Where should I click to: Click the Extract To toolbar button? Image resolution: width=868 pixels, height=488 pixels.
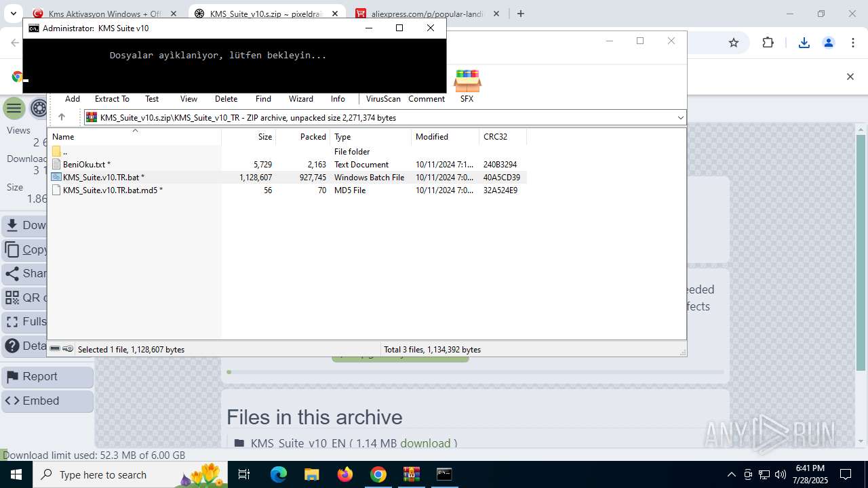click(112, 99)
